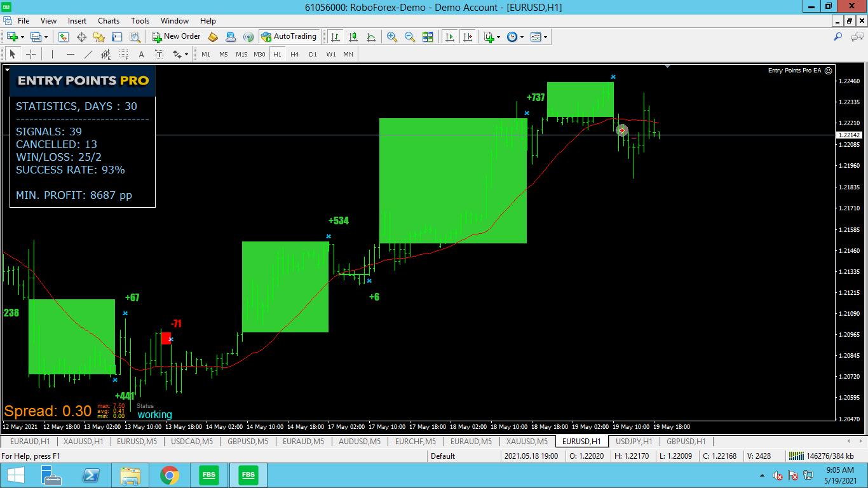This screenshot has height=488, width=868.
Task: Expand the Profiles dropdown arrow
Action: click(46, 37)
